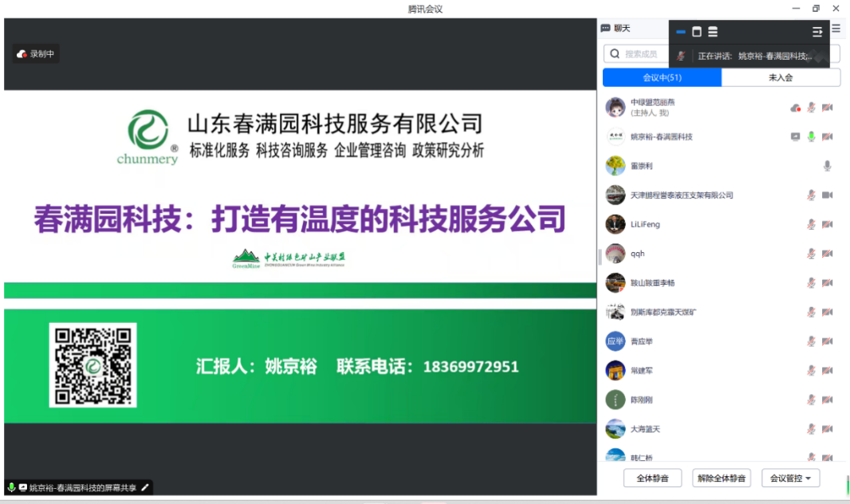Image resolution: width=850 pixels, height=504 pixels.
Task: Click the collapse-panel arrow icon in floating toolbar
Action: pyautogui.click(x=817, y=32)
